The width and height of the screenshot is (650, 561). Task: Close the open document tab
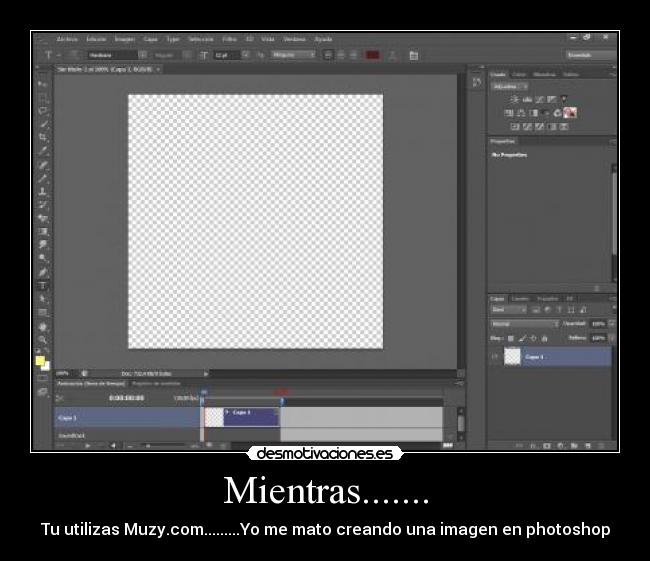coord(158,70)
